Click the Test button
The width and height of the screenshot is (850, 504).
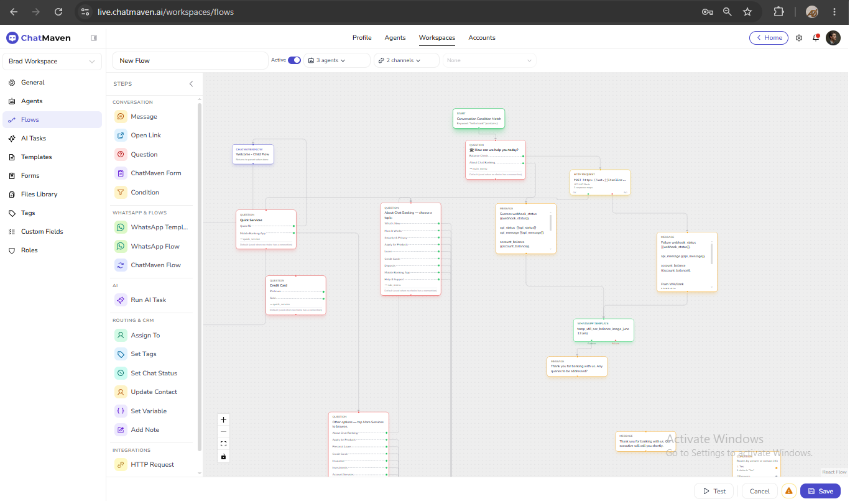(714, 491)
